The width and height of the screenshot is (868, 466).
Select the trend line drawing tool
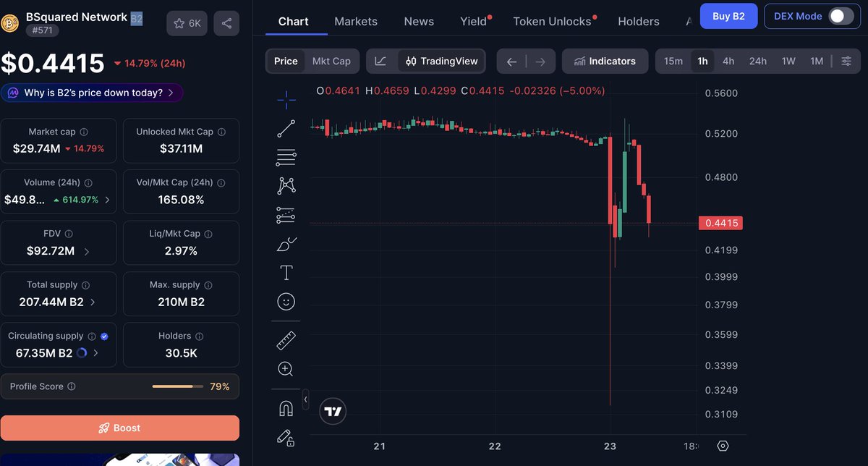tap(286, 129)
